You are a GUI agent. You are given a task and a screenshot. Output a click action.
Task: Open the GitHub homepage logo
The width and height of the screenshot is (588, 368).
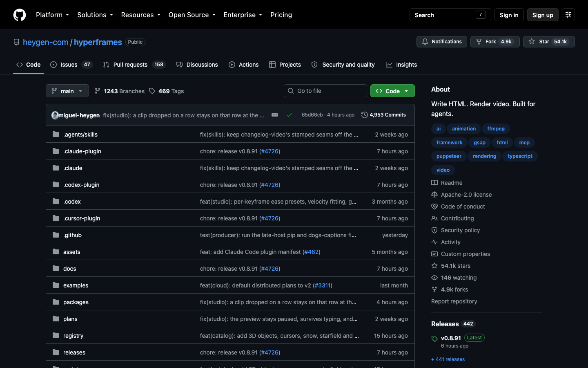coord(20,15)
